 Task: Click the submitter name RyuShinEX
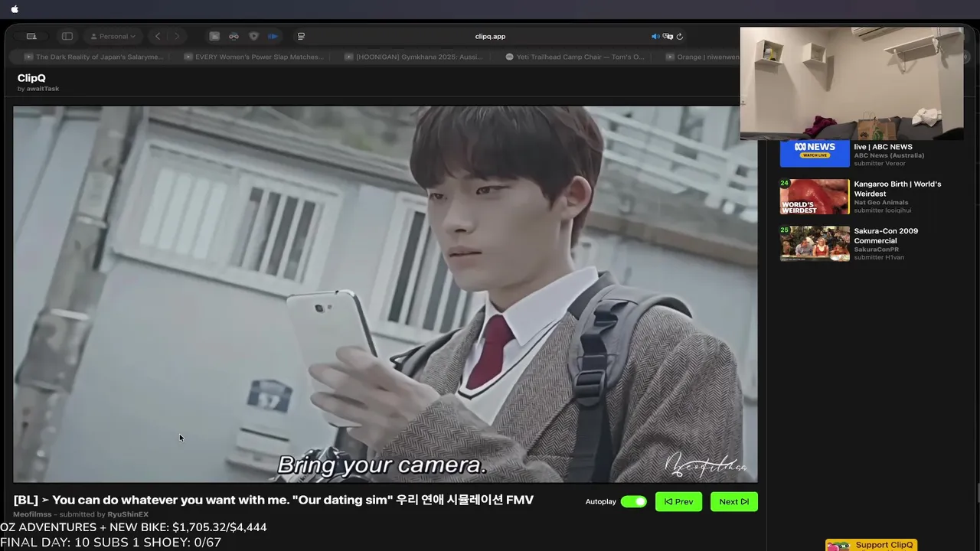[128, 514]
